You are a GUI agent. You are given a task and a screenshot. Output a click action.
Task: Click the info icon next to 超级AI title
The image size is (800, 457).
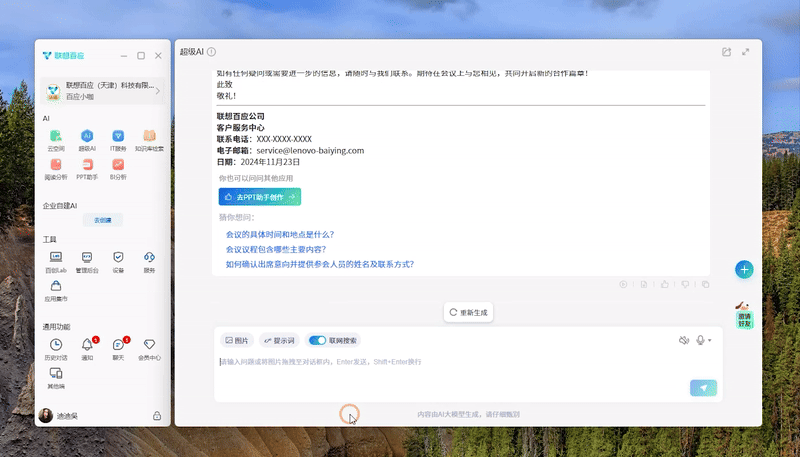click(211, 52)
